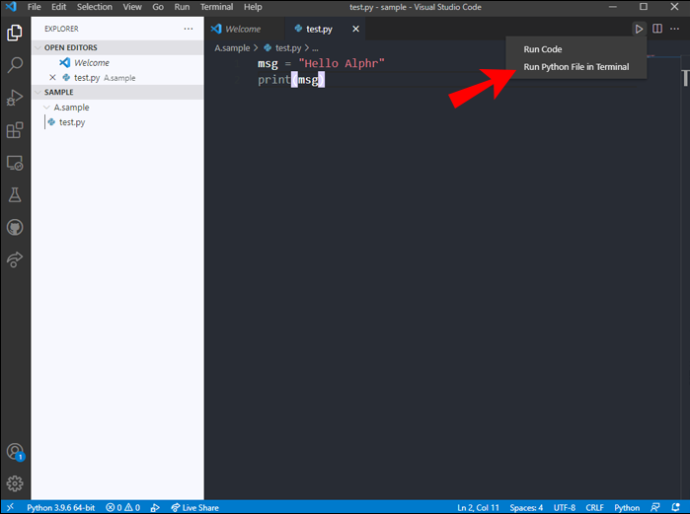Click Spaces: 4 indentation status
This screenshot has width=690, height=514.
pos(526,507)
